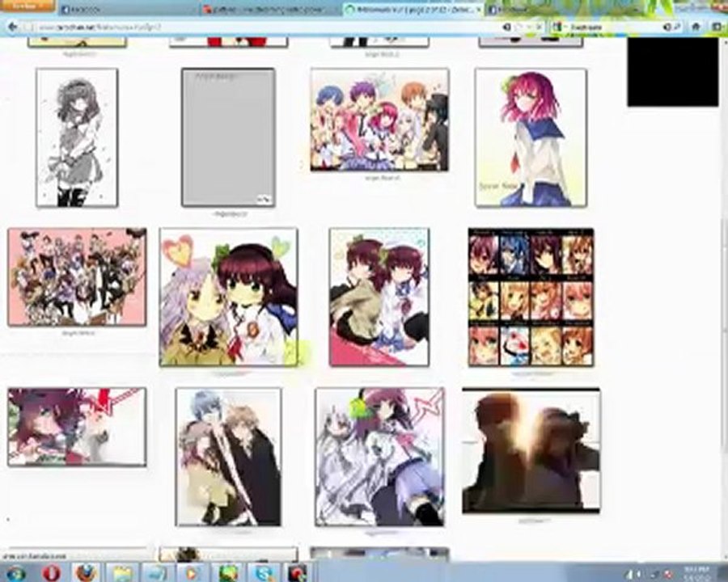Open the black-and-white sketch girl thumbnail

[77, 137]
